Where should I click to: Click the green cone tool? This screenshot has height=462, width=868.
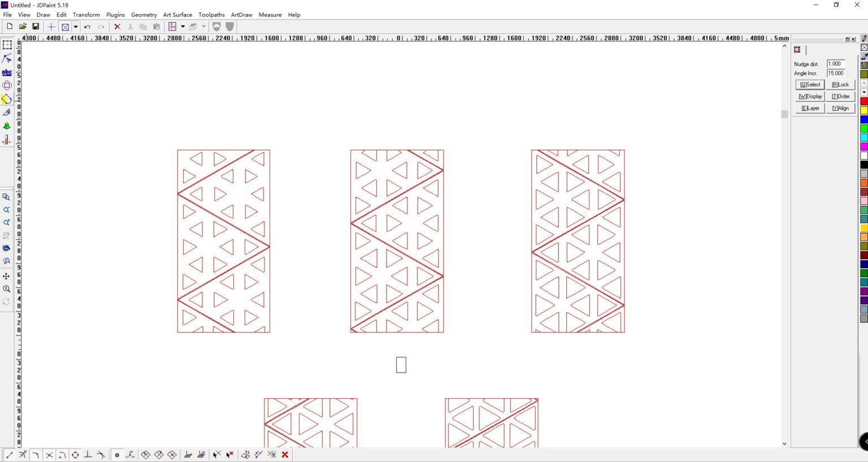click(7, 126)
